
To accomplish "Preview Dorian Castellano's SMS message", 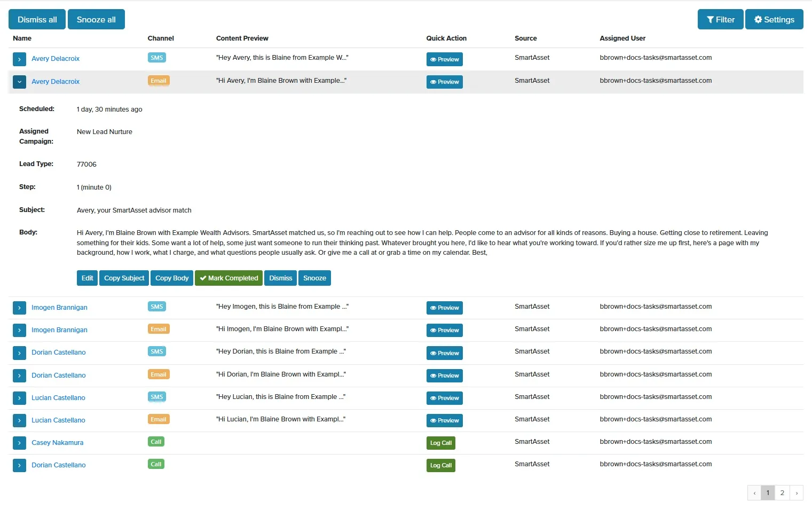I will pos(445,353).
